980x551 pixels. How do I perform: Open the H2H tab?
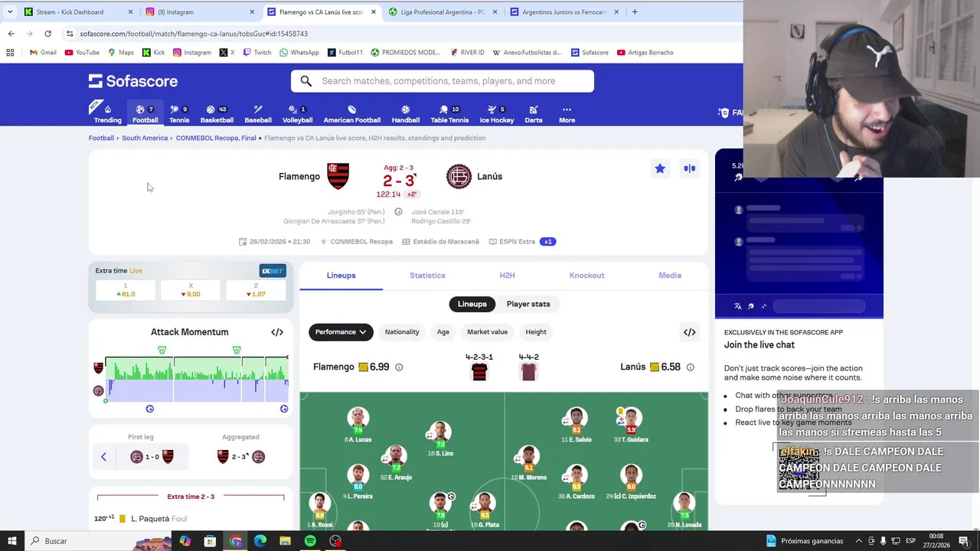click(x=507, y=275)
